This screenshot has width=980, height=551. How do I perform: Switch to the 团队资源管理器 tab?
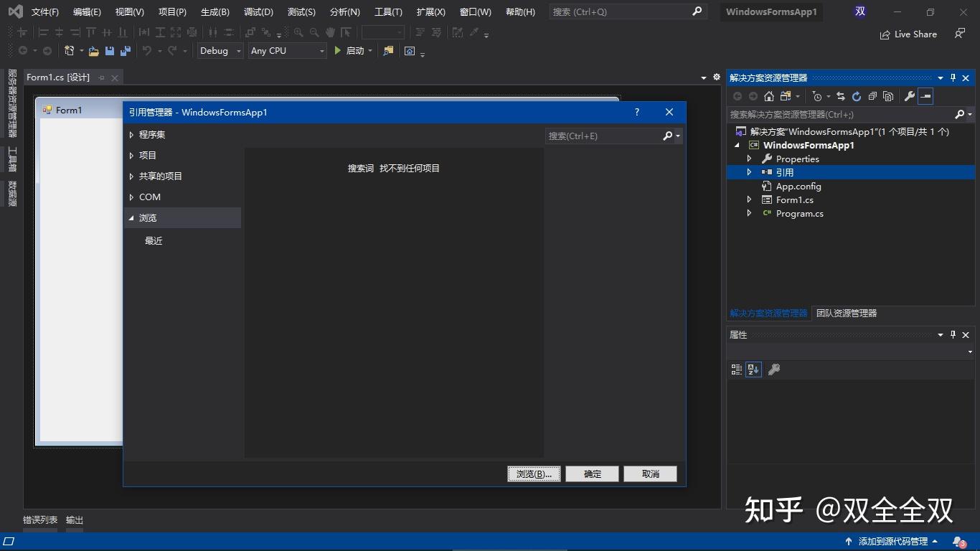point(846,313)
